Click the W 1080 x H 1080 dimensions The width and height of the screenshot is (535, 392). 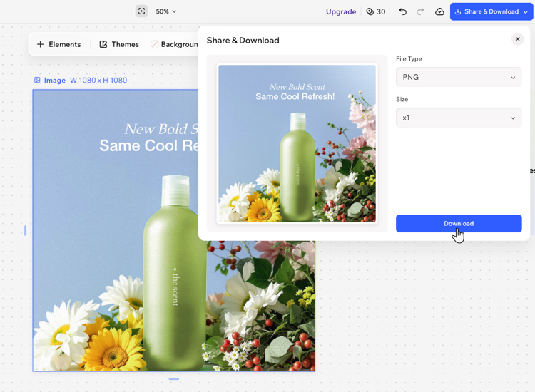tap(98, 81)
